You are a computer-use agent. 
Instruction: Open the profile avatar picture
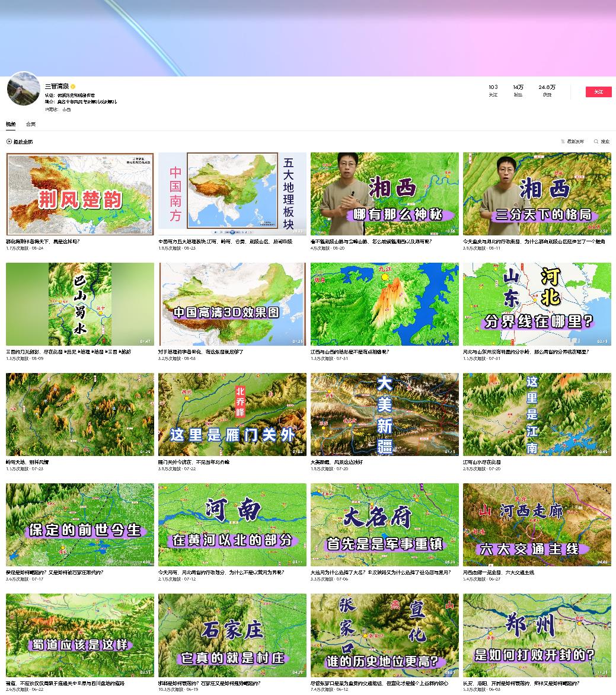point(24,89)
